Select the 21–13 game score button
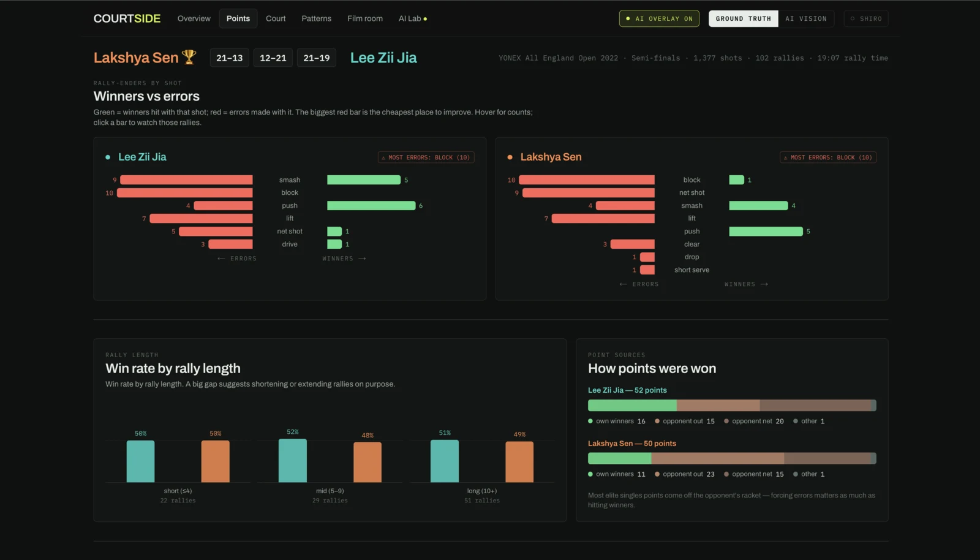This screenshot has height=560, width=980. [229, 58]
